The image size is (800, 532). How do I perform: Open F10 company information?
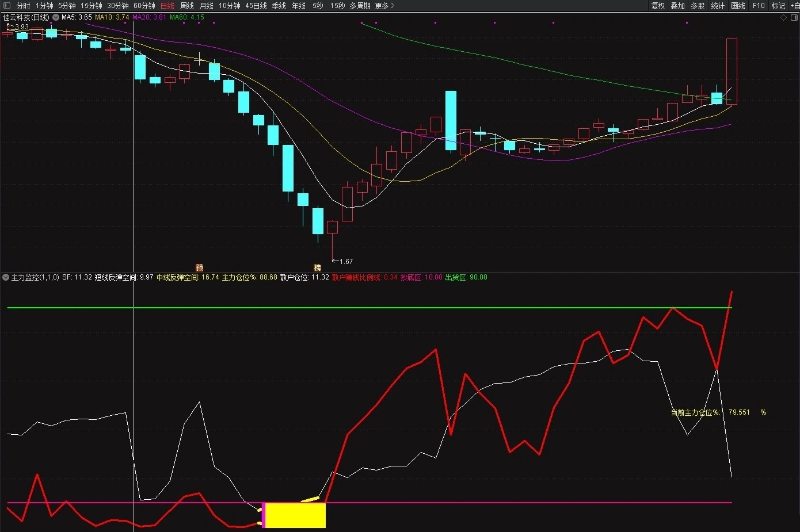759,6
